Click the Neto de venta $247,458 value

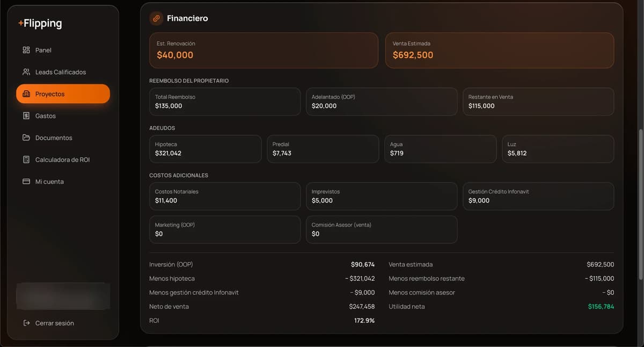(x=362, y=306)
